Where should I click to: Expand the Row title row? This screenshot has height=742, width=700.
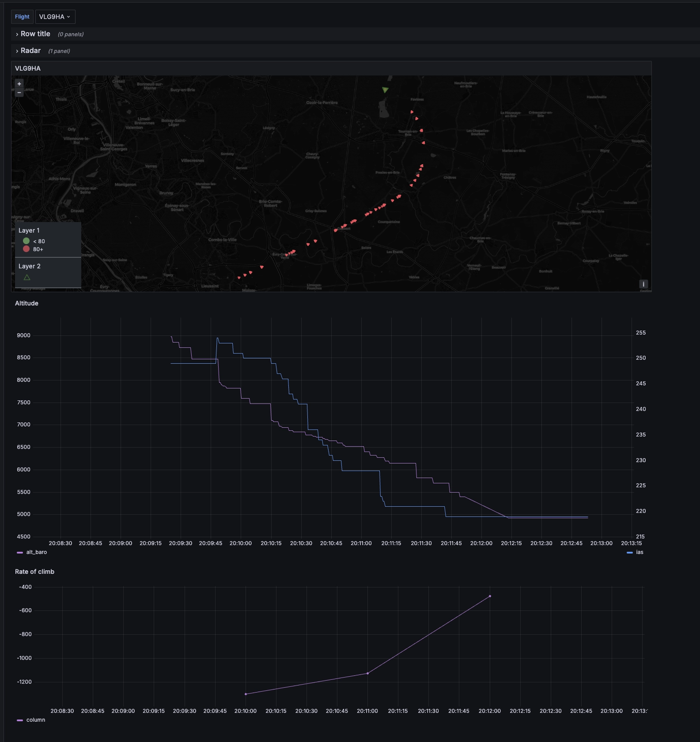pos(35,34)
